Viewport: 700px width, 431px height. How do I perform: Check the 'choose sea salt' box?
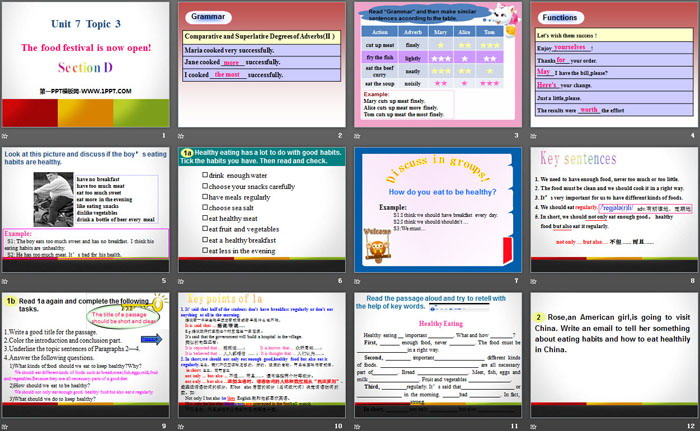205,208
